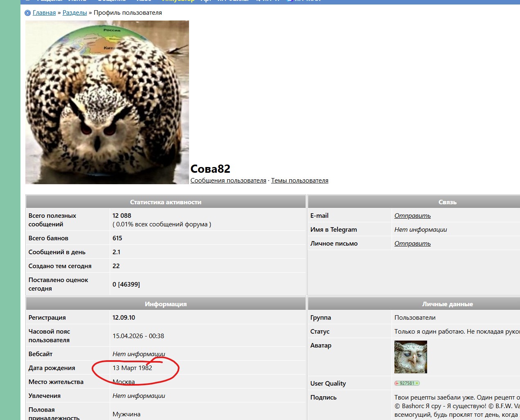Select the 12 088 message count value

pyautogui.click(x=122, y=216)
